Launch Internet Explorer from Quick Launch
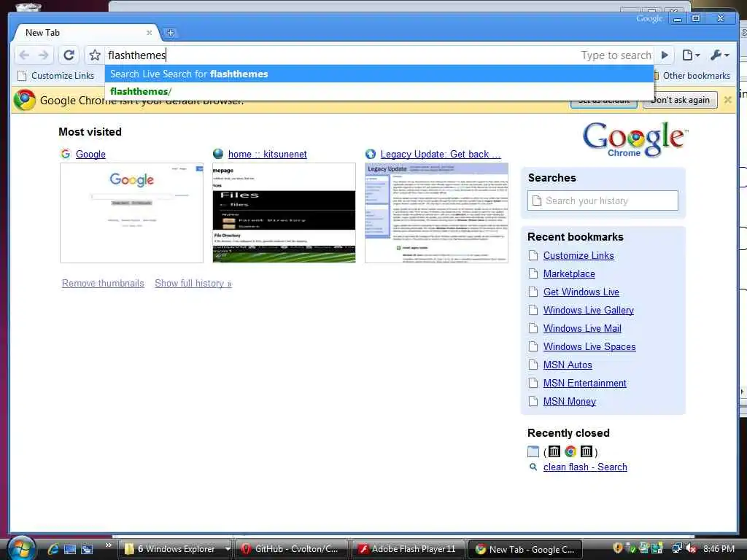This screenshot has height=560, width=747. pyautogui.click(x=53, y=549)
